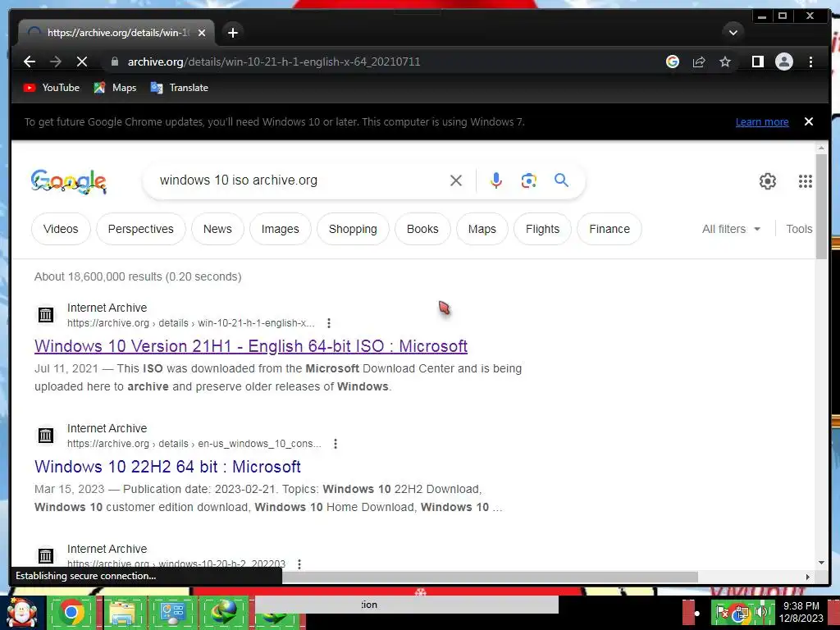840x630 pixels.
Task: Click the scrollbar up arrow
Action: coord(821,147)
